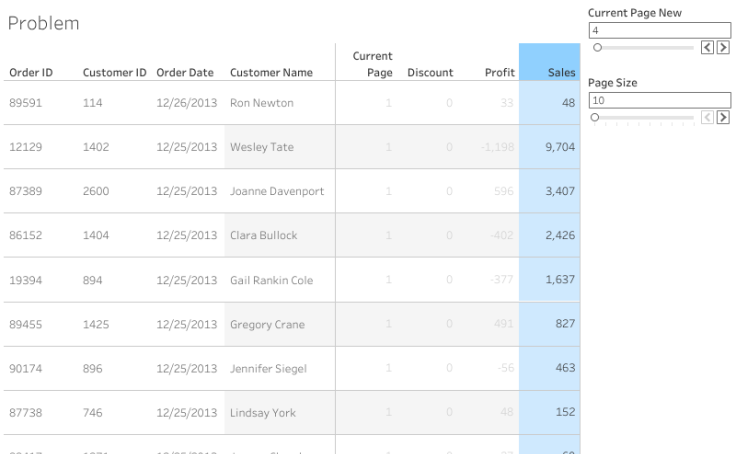Click the Problem sheet title
Screen dimensions: 736x454
43,23
